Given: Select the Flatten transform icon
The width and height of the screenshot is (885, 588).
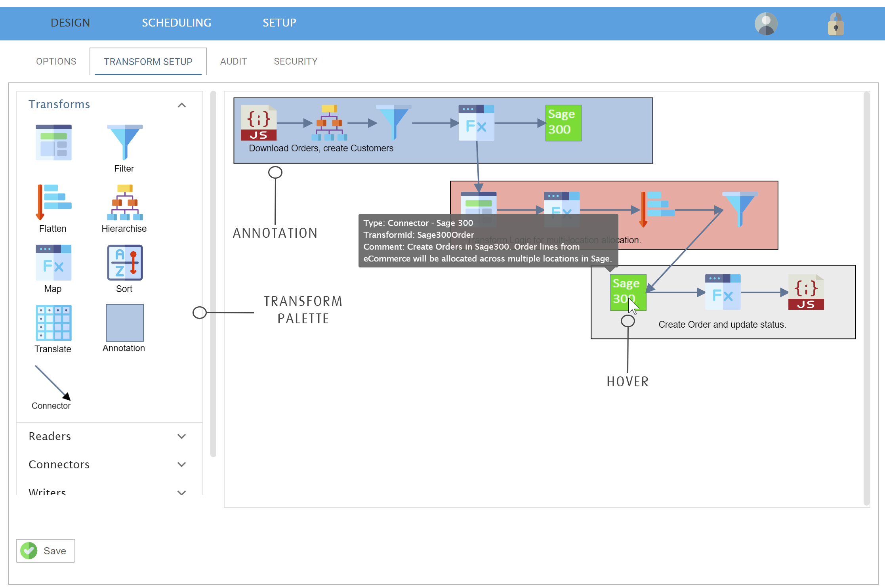Looking at the screenshot, I should pyautogui.click(x=53, y=202).
